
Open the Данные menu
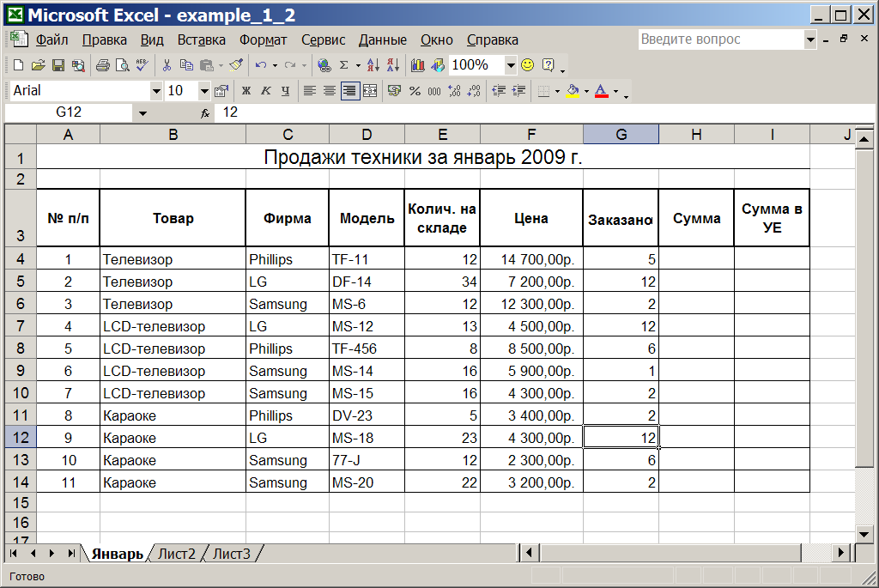[x=382, y=39]
